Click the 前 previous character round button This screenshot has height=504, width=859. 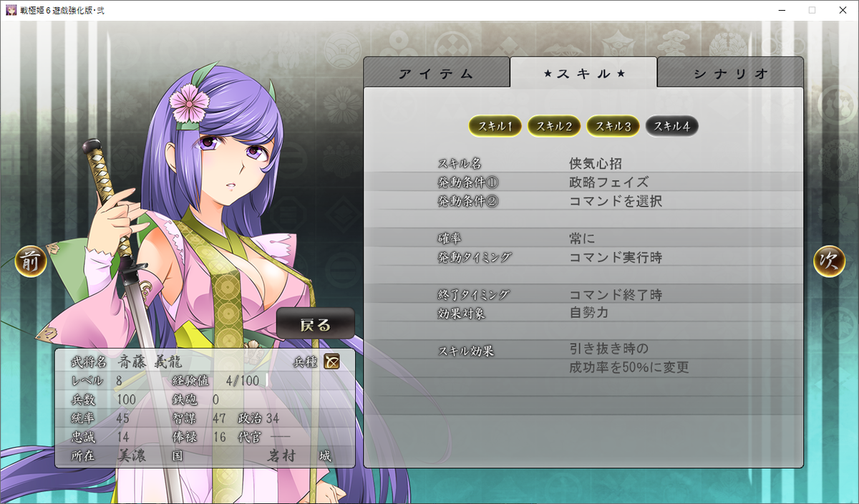click(x=31, y=261)
